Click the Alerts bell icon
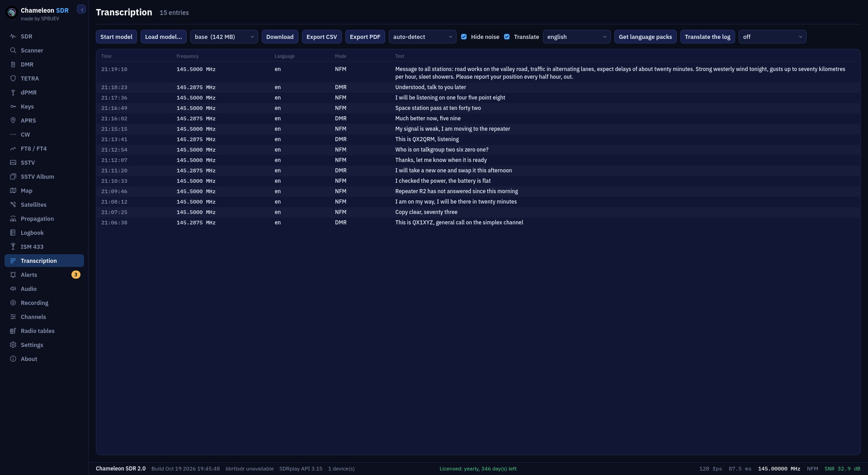This screenshot has width=868, height=475. 13,275
